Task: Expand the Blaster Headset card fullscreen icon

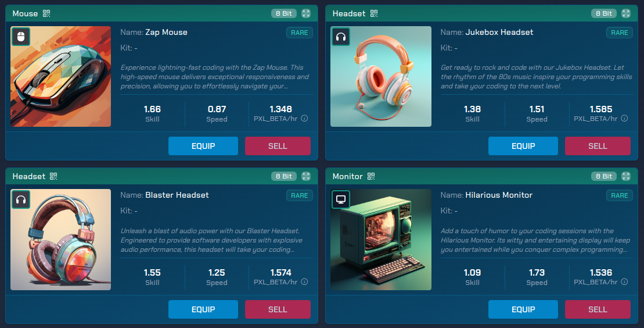Action: tap(306, 176)
